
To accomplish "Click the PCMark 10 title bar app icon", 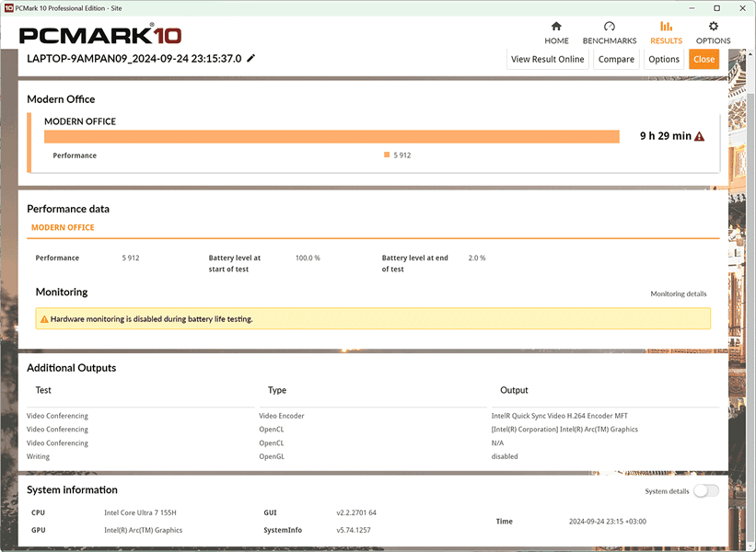I will (8, 8).
